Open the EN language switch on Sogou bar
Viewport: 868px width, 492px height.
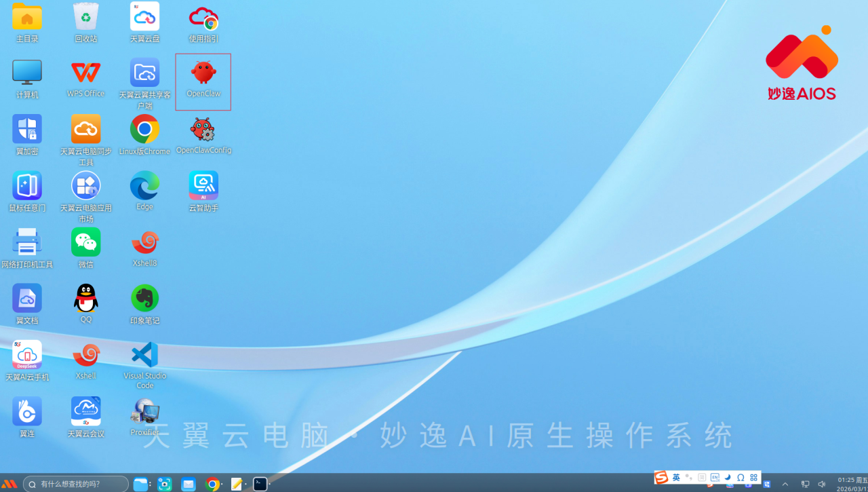coord(715,478)
